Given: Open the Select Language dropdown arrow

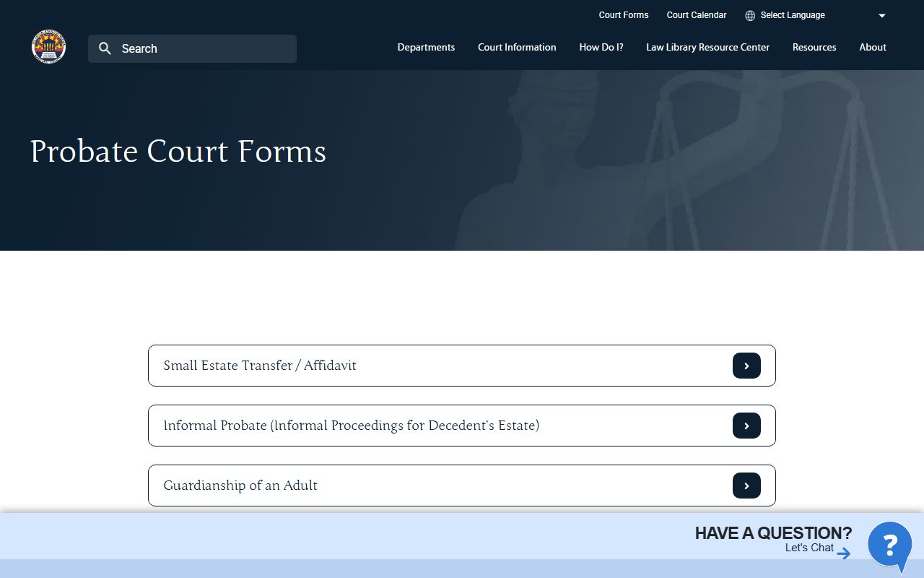Looking at the screenshot, I should (882, 15).
